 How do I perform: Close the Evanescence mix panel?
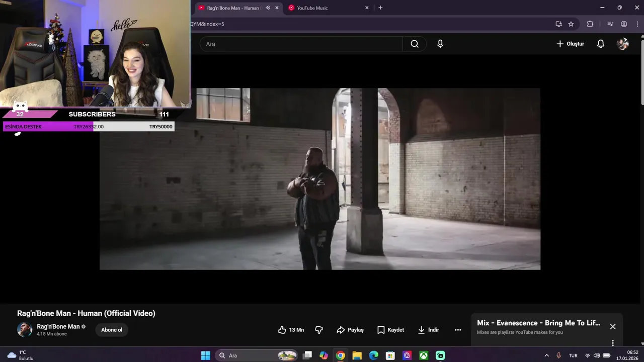613,326
